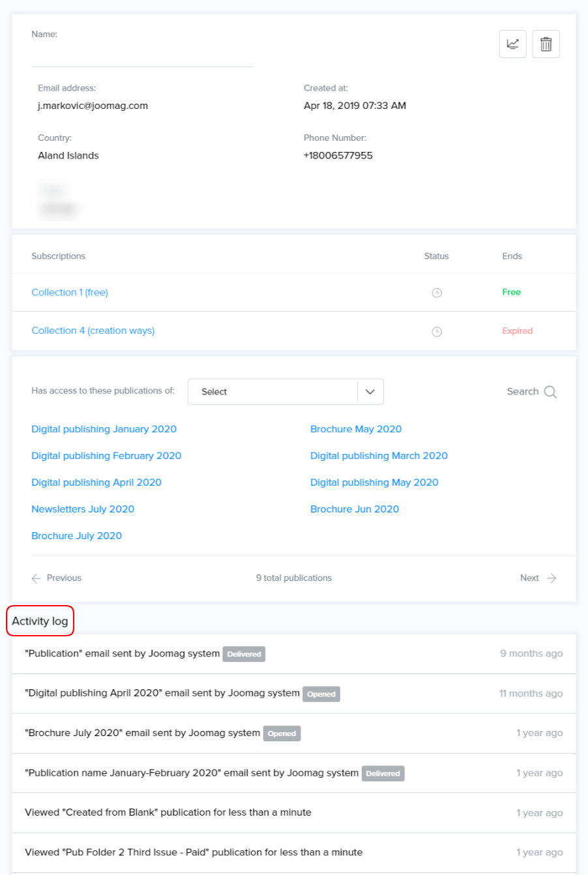Open Brochure Jun 2020 publication
This screenshot has height=875, width=588.
click(x=355, y=509)
